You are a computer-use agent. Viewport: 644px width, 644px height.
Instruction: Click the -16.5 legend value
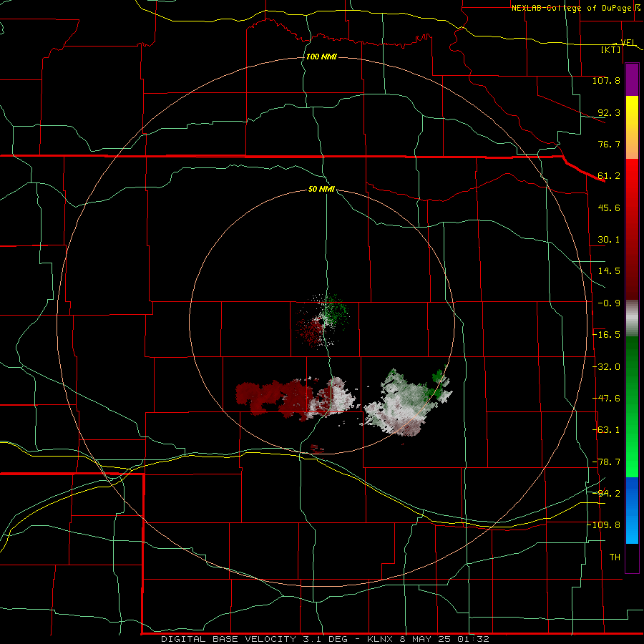click(x=607, y=335)
